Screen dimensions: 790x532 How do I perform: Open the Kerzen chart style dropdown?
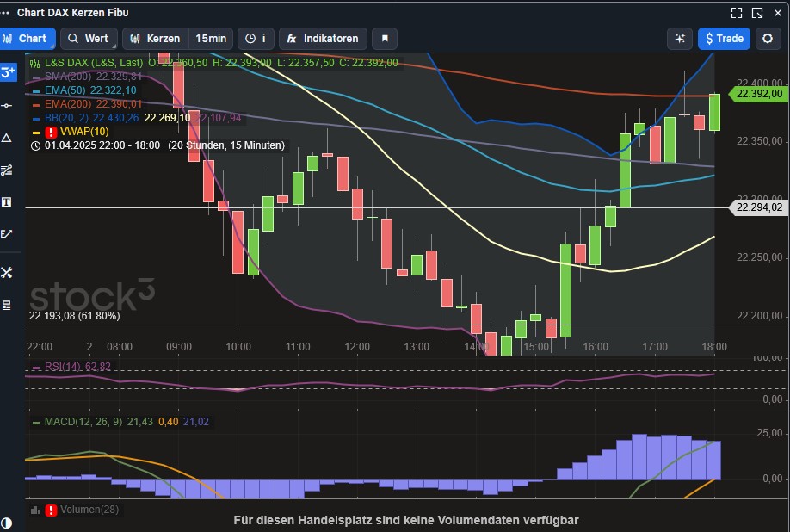(x=165, y=38)
